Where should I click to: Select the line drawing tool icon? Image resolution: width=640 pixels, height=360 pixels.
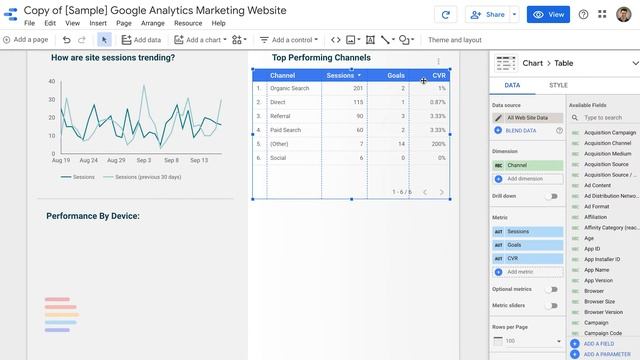click(x=385, y=40)
